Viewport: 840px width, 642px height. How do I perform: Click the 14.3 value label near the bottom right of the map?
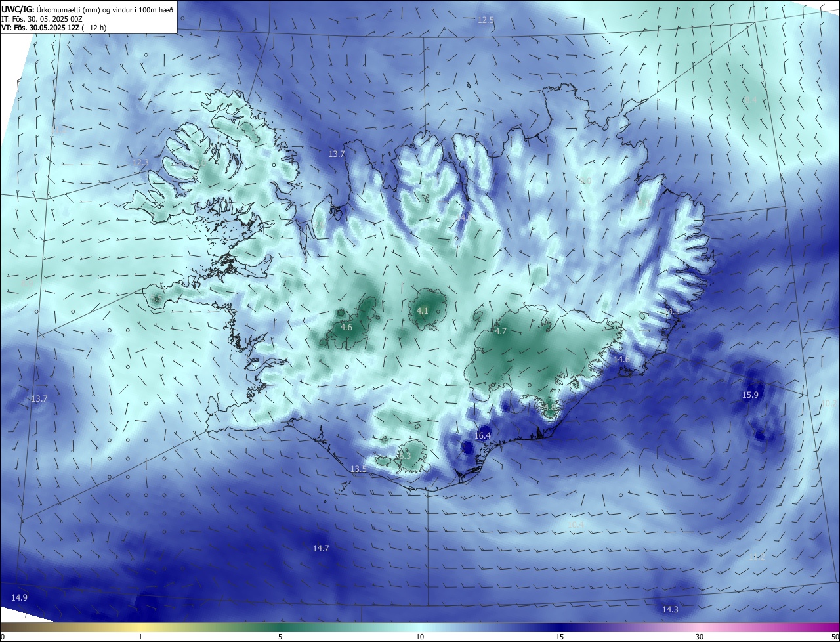point(670,609)
